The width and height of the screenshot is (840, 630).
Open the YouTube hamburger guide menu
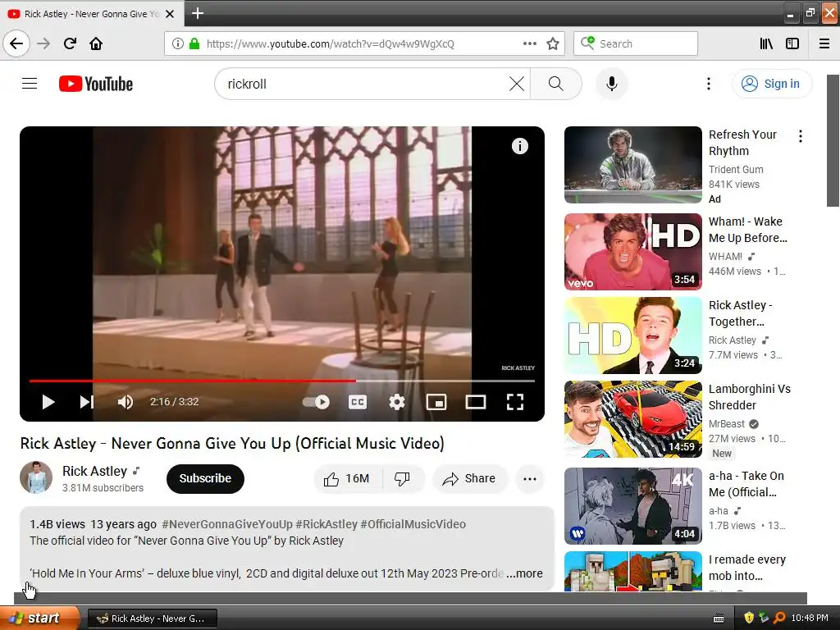(x=30, y=84)
